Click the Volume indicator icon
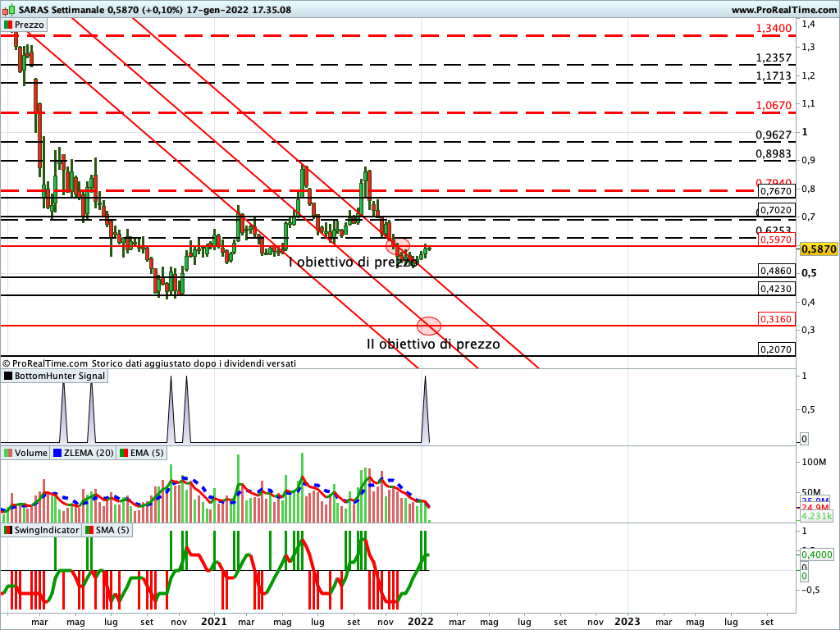 pyautogui.click(x=8, y=453)
